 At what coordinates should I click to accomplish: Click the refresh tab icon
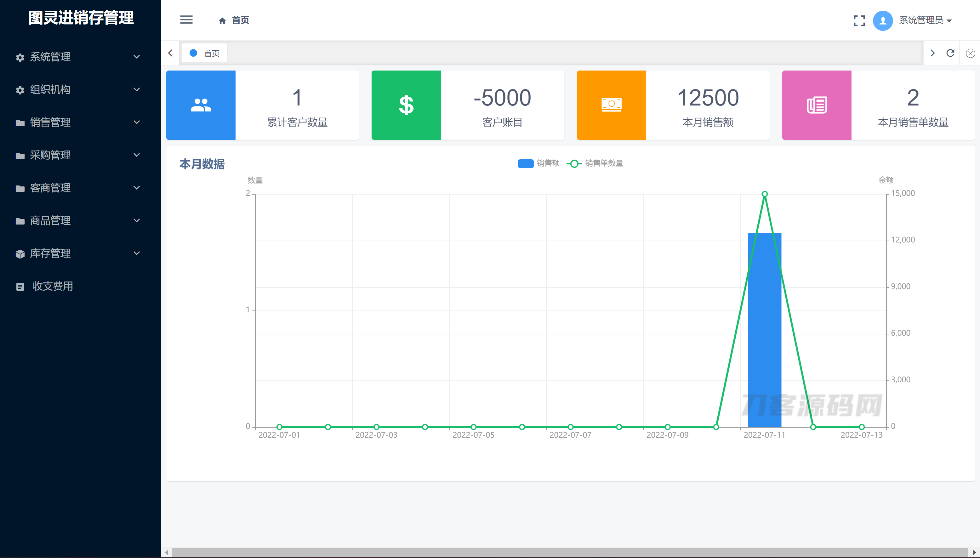950,53
